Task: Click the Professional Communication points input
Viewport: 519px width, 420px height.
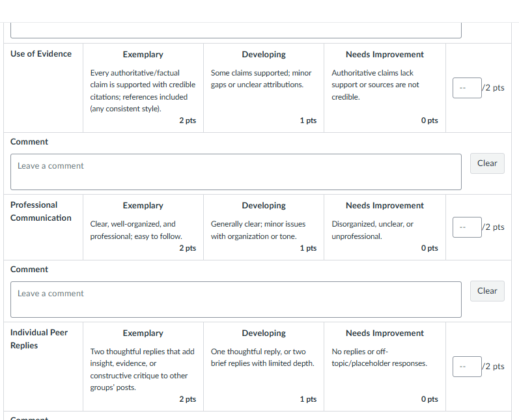Action: tap(467, 227)
